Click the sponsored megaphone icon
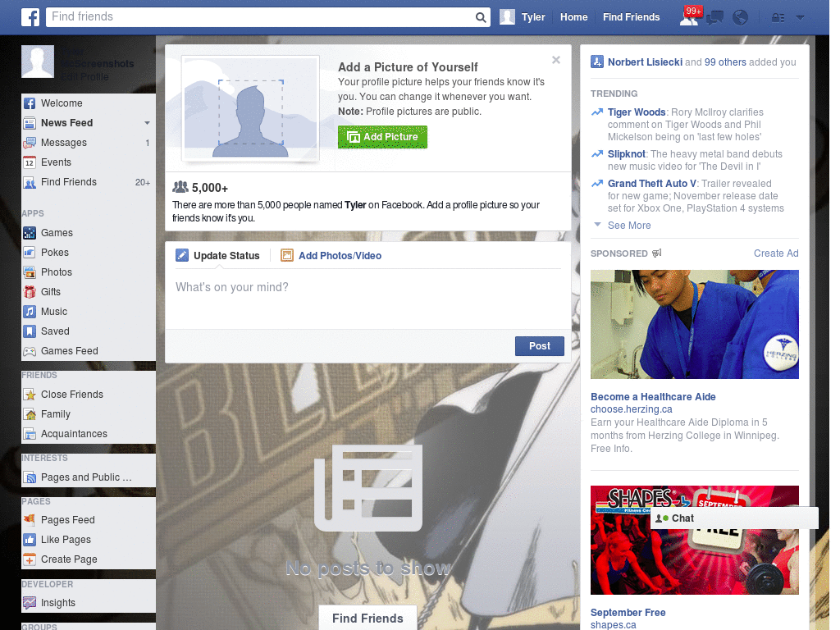The height and width of the screenshot is (630, 840). (x=656, y=253)
